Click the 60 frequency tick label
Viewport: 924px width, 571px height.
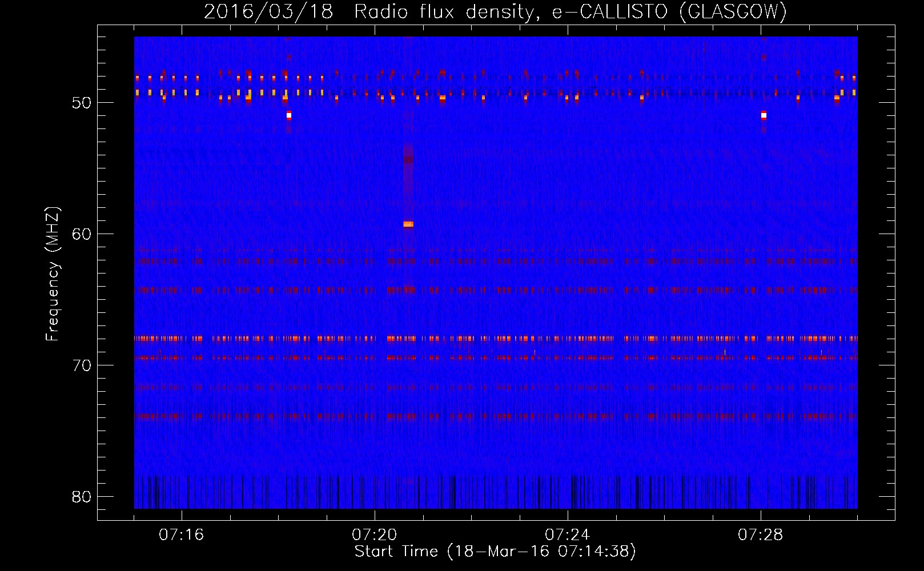click(82, 234)
